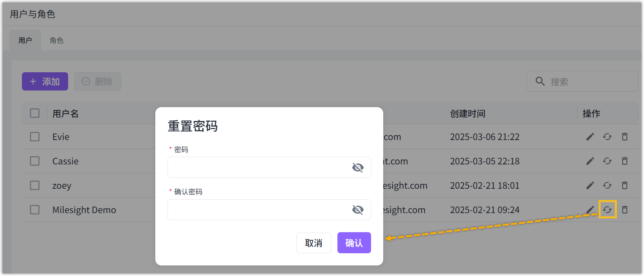Click trash icon for zoey

click(625, 185)
